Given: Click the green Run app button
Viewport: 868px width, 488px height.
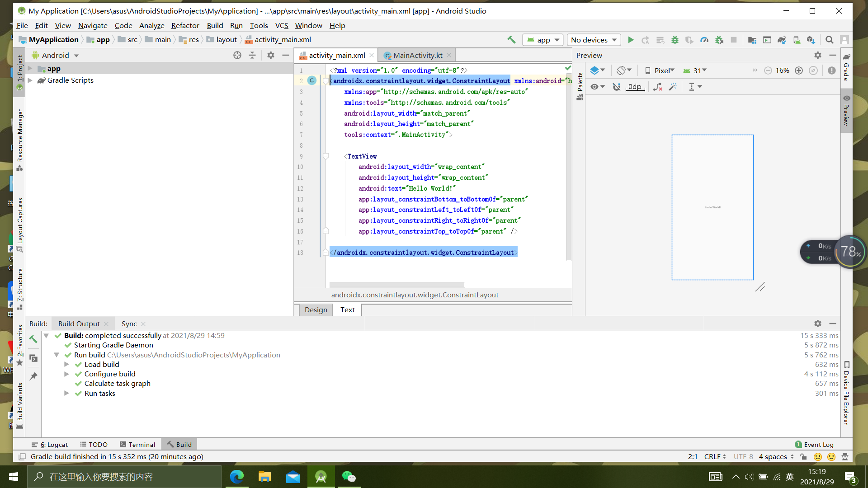Looking at the screenshot, I should [x=631, y=40].
